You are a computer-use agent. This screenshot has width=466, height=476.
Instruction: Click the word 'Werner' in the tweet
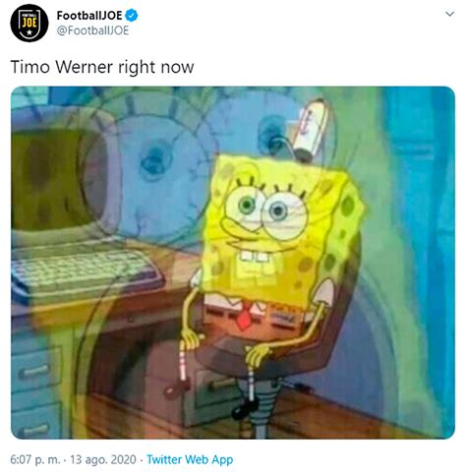click(85, 67)
